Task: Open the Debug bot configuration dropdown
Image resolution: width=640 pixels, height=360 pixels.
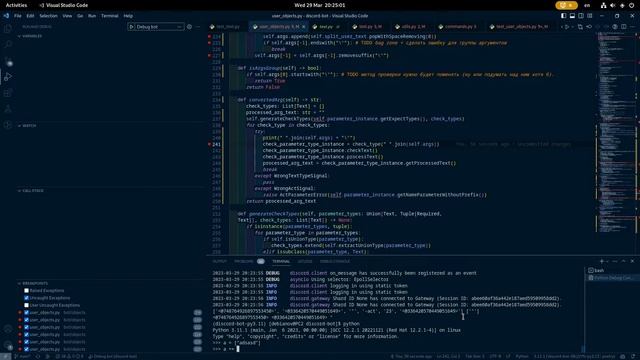Action: [160, 27]
